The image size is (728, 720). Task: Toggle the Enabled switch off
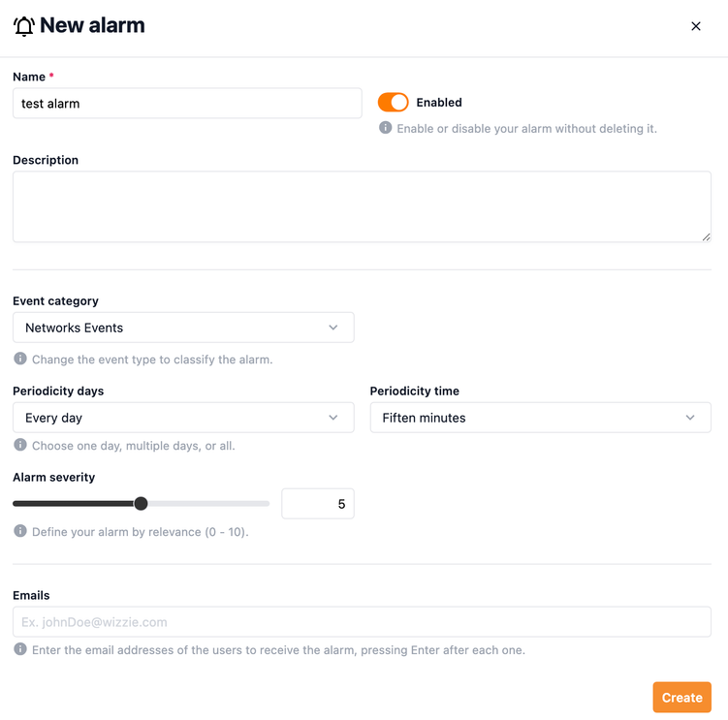tap(394, 103)
